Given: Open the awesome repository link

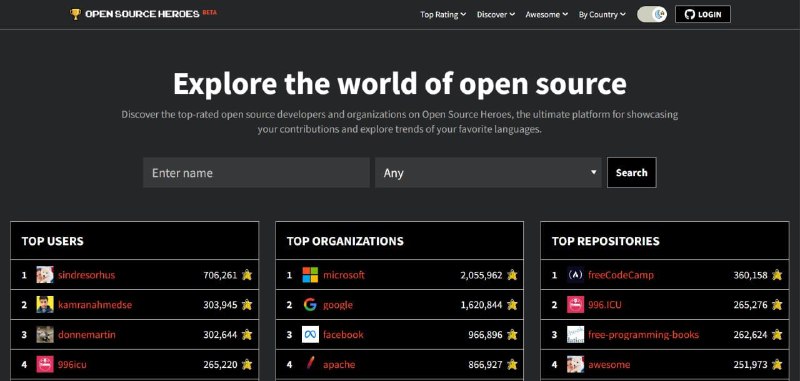Looking at the screenshot, I should click(609, 365).
